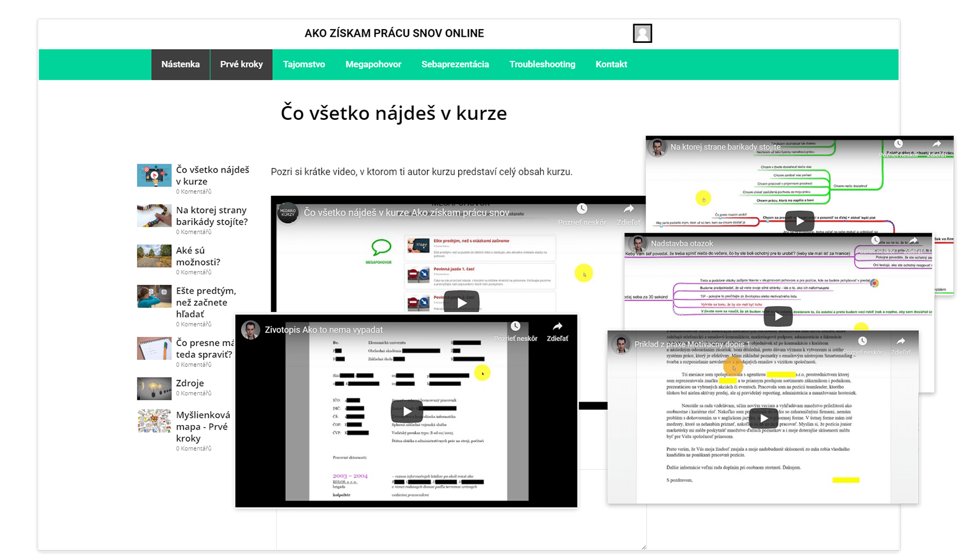Click thumbnail beside Ešte predtým, než začnete hľadať

[154, 296]
